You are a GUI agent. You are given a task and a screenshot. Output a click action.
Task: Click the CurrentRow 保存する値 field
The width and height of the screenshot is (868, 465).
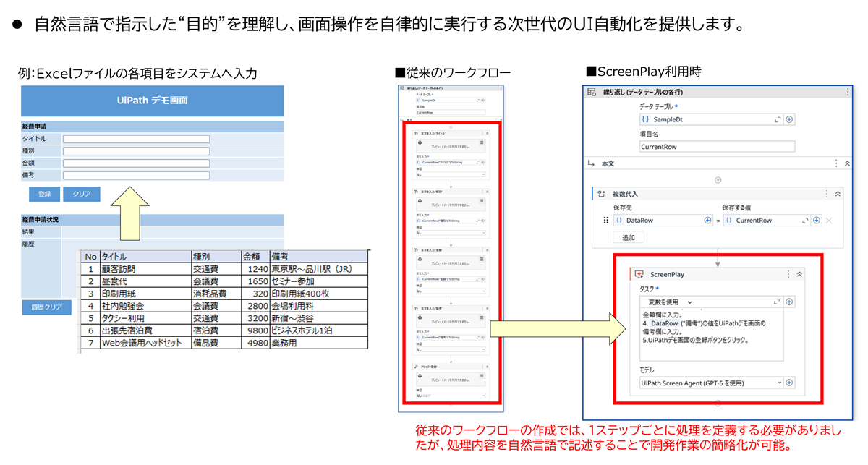point(766,221)
